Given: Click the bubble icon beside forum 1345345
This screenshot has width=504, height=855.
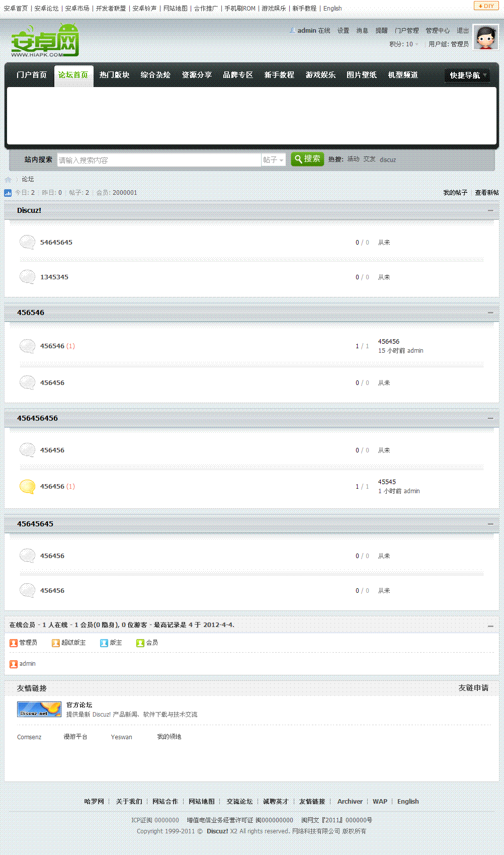Looking at the screenshot, I should pos(27,277).
